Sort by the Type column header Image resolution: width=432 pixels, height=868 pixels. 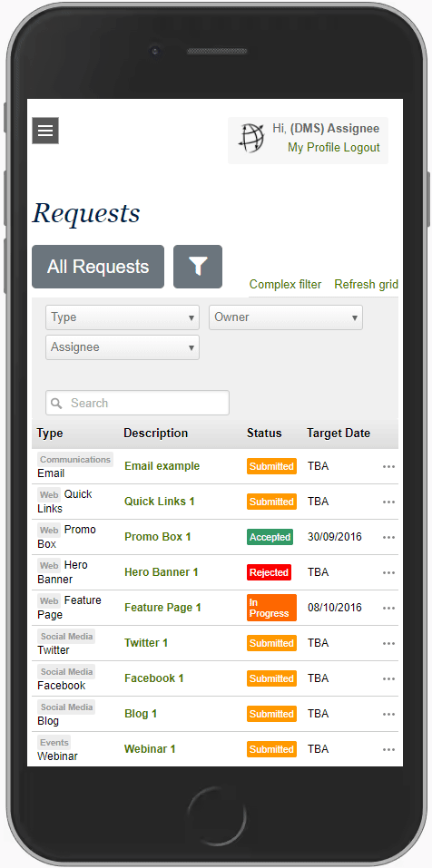click(x=50, y=434)
